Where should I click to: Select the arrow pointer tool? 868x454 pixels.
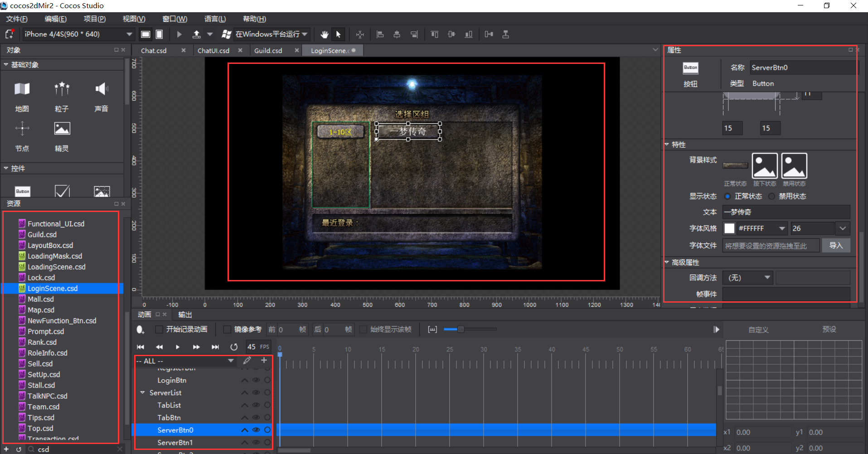coord(338,34)
